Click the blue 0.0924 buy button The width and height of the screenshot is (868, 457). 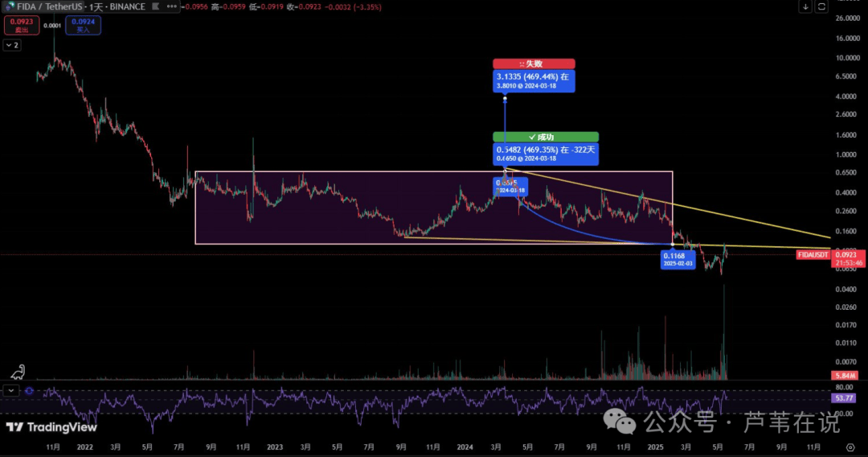(83, 26)
